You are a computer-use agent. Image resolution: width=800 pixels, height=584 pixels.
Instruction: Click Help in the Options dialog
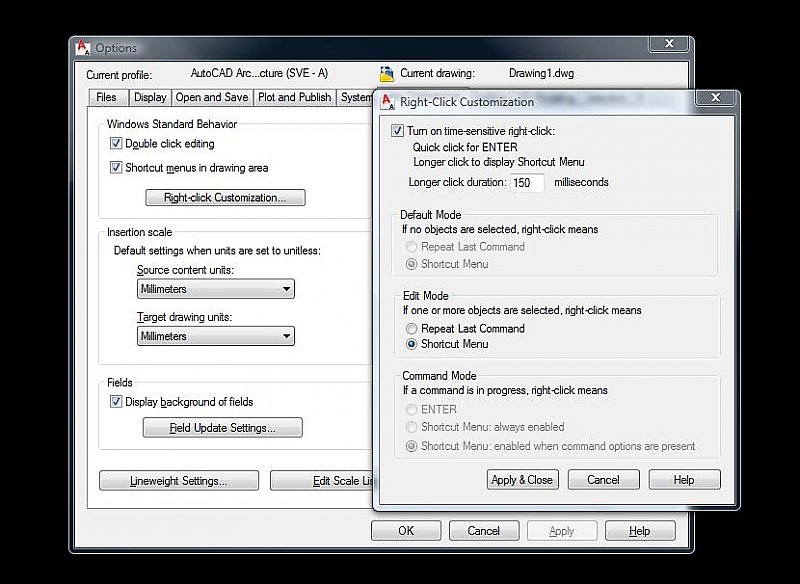[640, 531]
